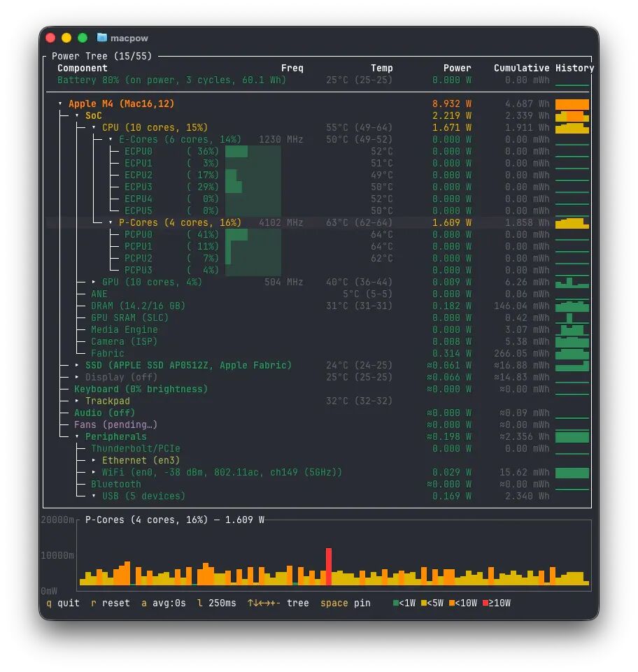Click the space pin shortcut hint
The image size is (638, 672).
345,603
